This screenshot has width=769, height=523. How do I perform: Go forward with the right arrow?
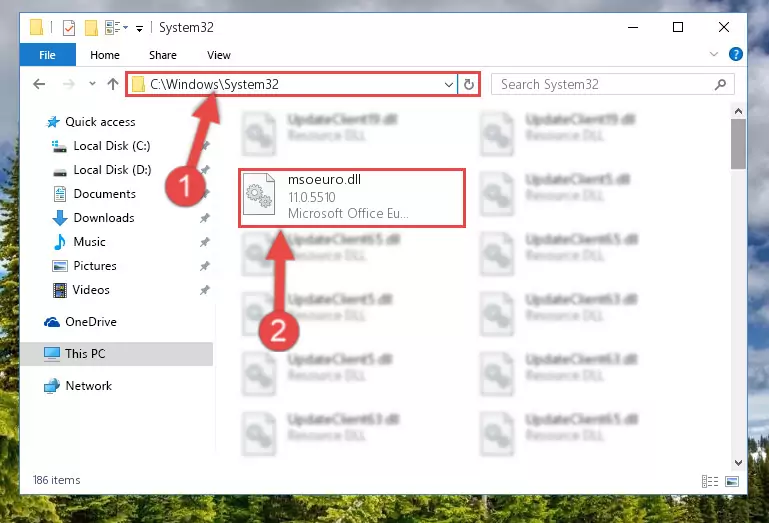pyautogui.click(x=69, y=84)
